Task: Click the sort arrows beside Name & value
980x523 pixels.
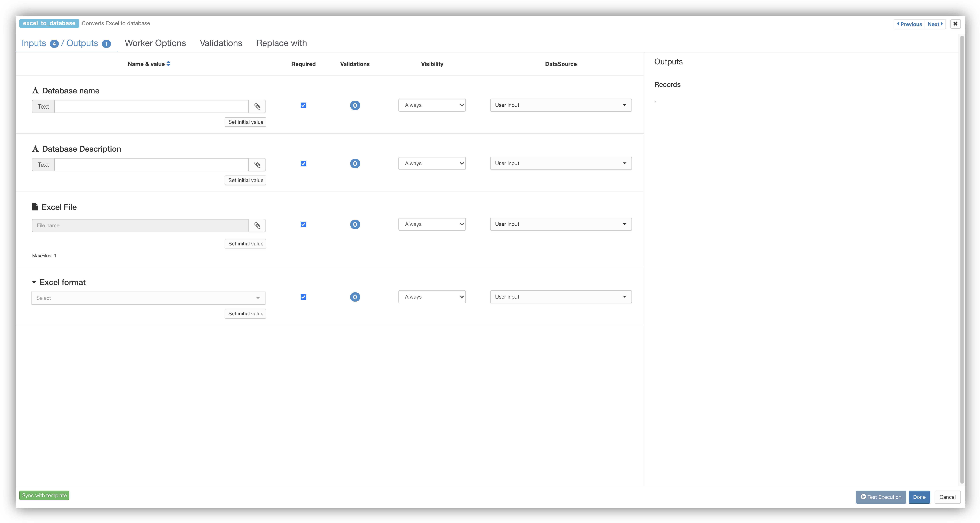Action: pyautogui.click(x=169, y=64)
